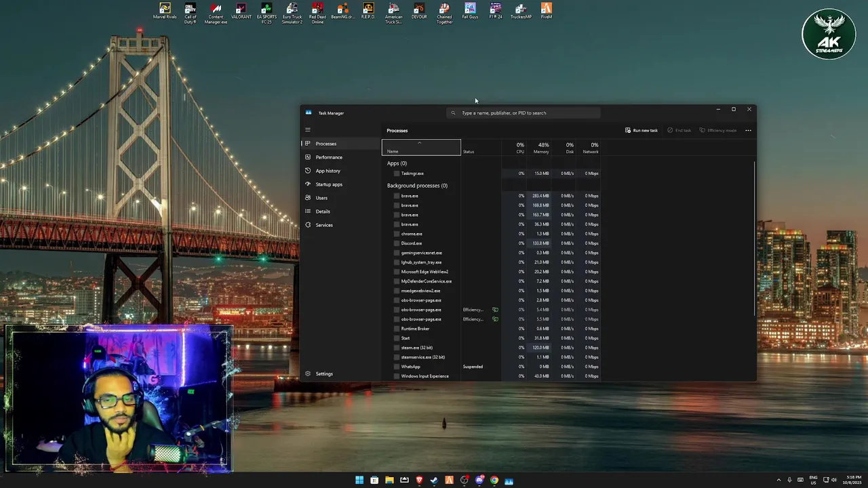Click the End task button

pos(679,130)
